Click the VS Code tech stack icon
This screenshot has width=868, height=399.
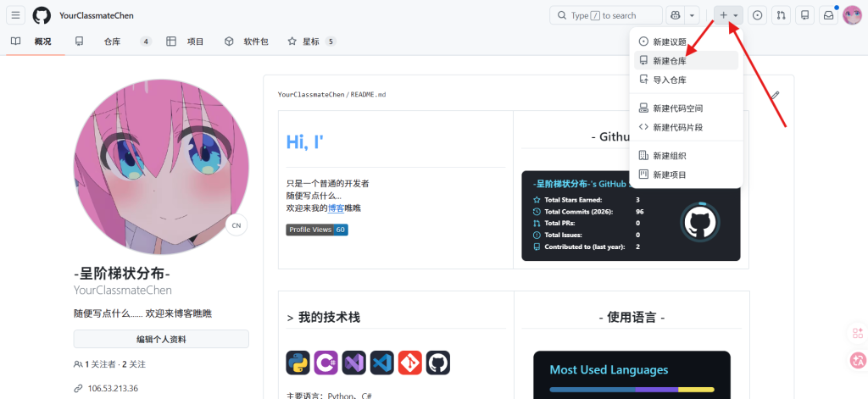pyautogui.click(x=382, y=363)
